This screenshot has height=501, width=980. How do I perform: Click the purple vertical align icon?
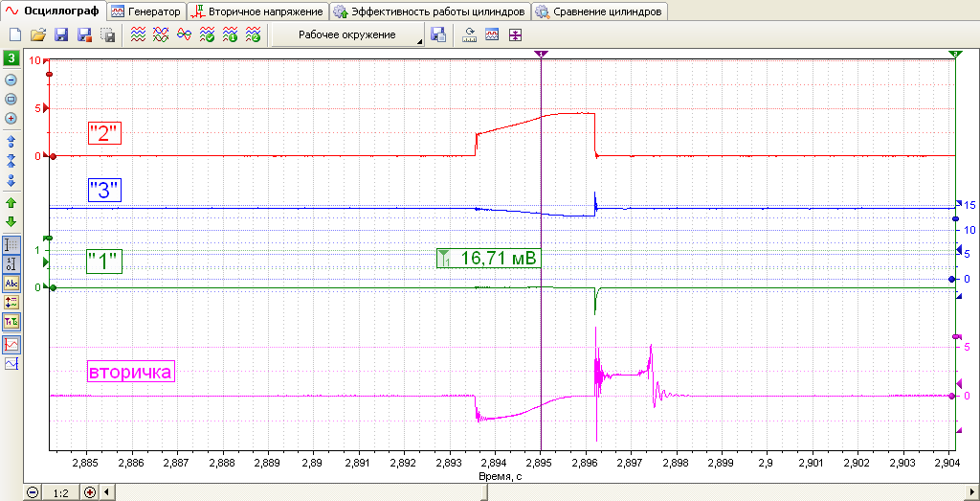pos(514,35)
